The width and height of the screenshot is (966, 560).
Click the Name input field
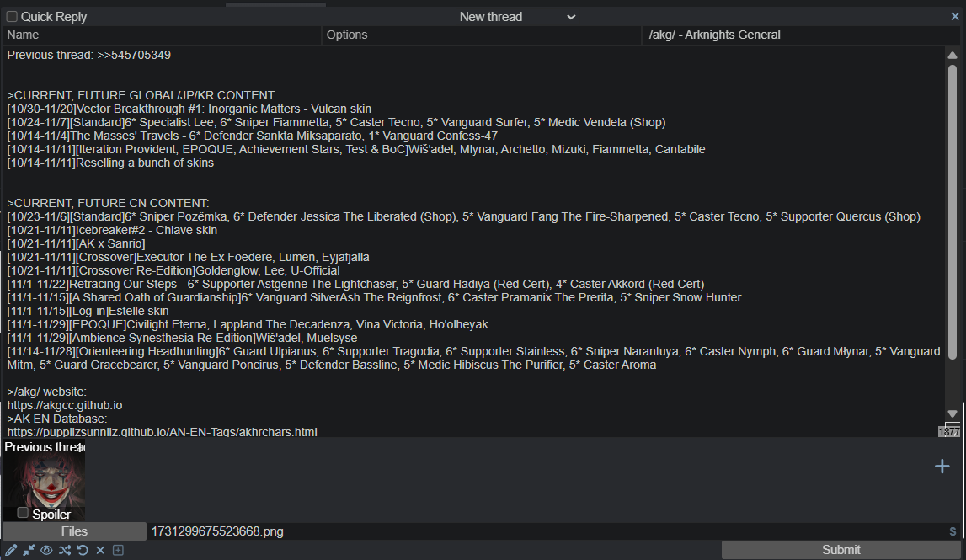[162, 35]
